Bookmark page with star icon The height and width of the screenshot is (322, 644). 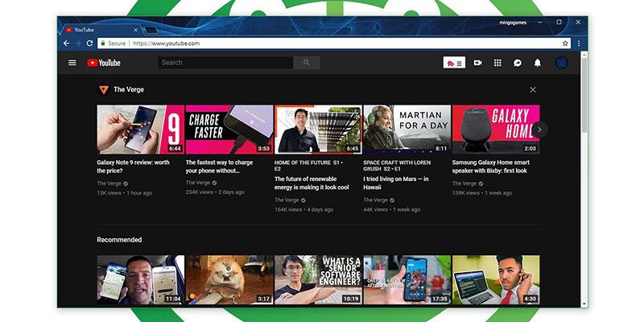pos(565,43)
